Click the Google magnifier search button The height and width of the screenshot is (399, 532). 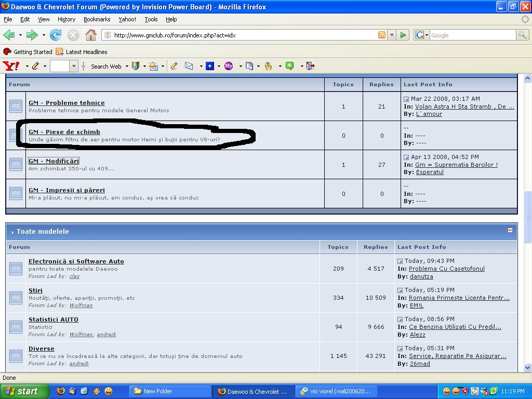522,35
